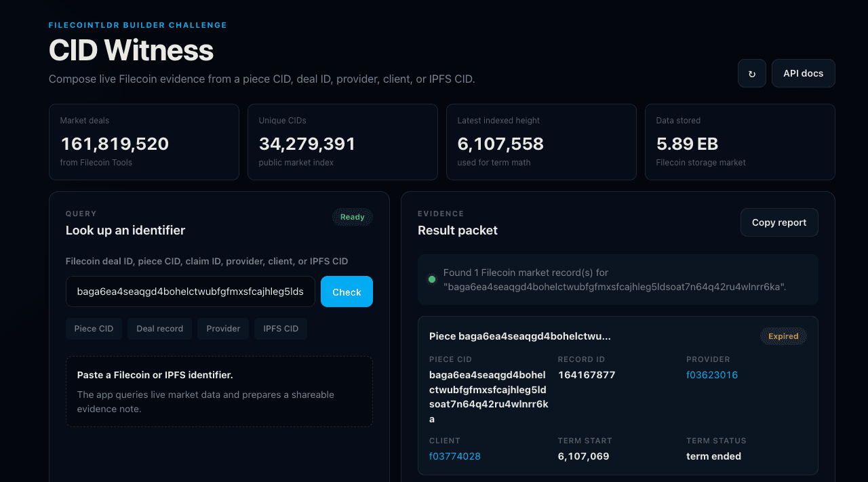
Task: Click the Expired status badge
Action: [783, 336]
